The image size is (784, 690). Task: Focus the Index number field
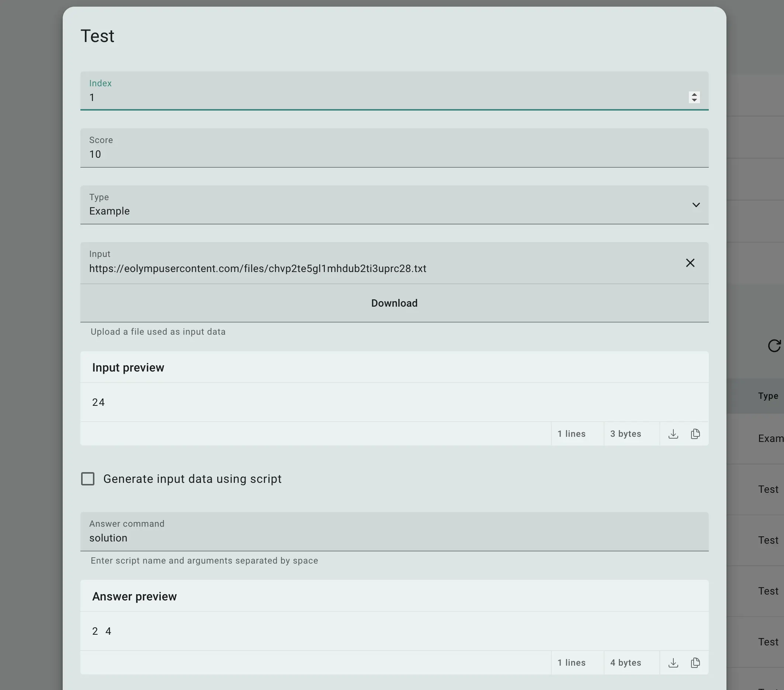click(x=384, y=97)
